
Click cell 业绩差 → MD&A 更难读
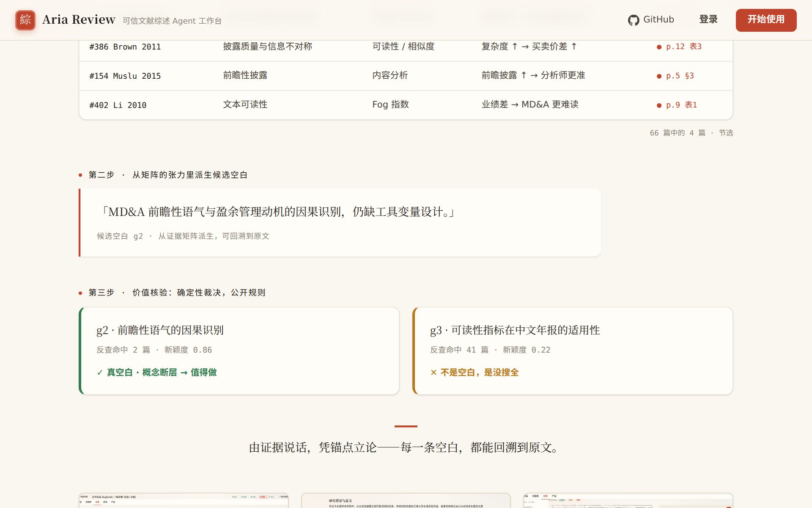tap(530, 105)
